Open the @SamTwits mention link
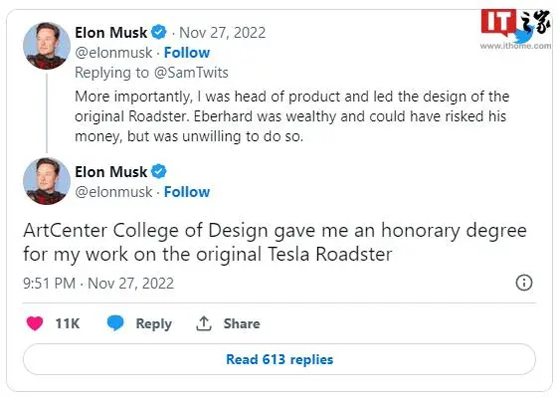This screenshot has width=560, height=397. (x=191, y=73)
